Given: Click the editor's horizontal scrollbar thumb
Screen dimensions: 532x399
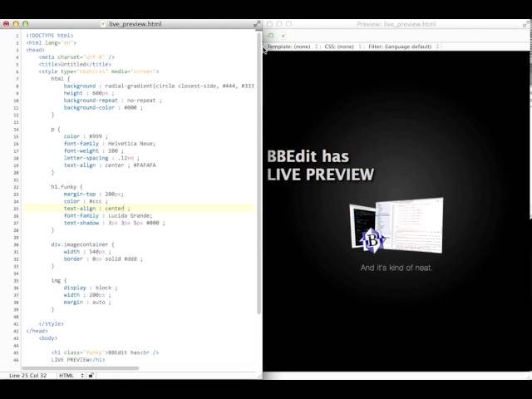Looking at the screenshot, I should [x=81, y=368].
